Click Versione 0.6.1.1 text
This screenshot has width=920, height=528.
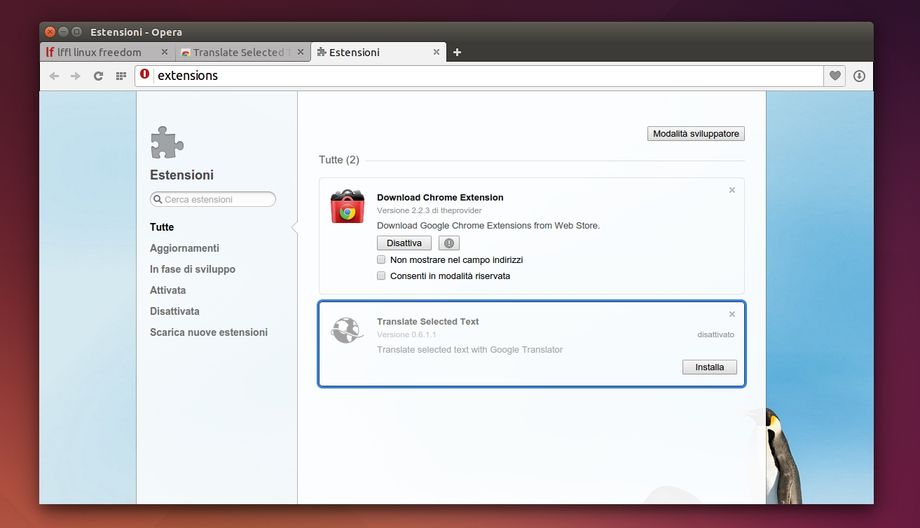406,334
